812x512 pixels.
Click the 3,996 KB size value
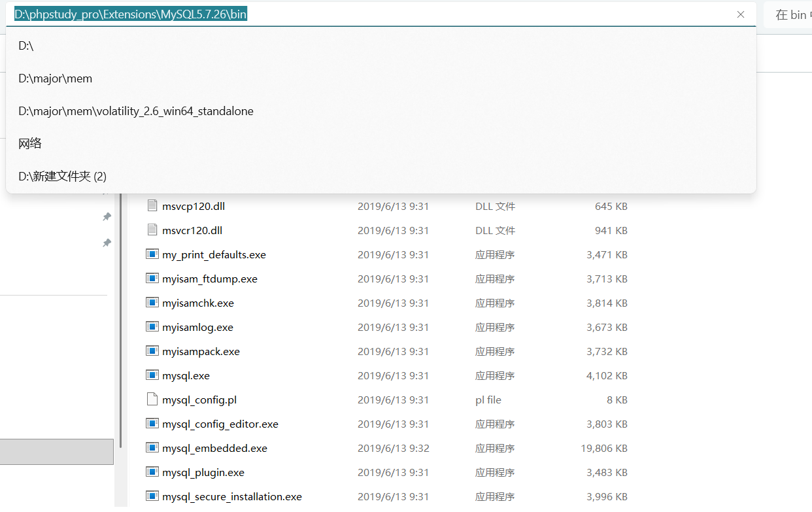pyautogui.click(x=607, y=496)
